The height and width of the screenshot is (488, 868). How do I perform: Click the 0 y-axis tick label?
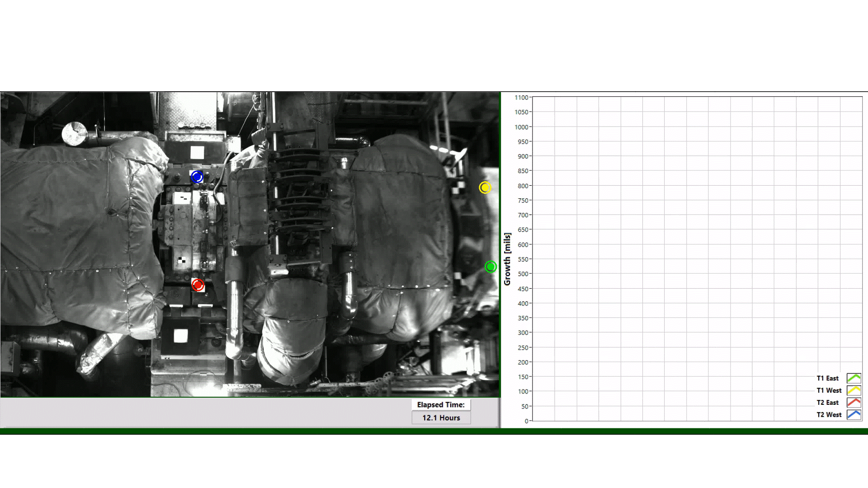click(x=526, y=421)
